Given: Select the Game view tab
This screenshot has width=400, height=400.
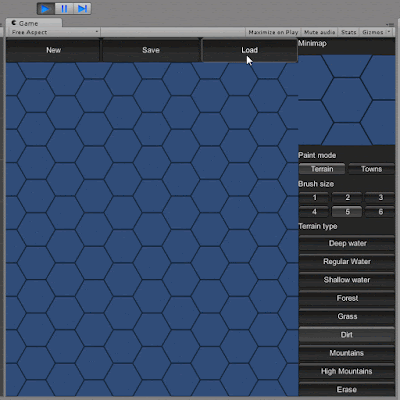Looking at the screenshot, I should click(x=34, y=23).
